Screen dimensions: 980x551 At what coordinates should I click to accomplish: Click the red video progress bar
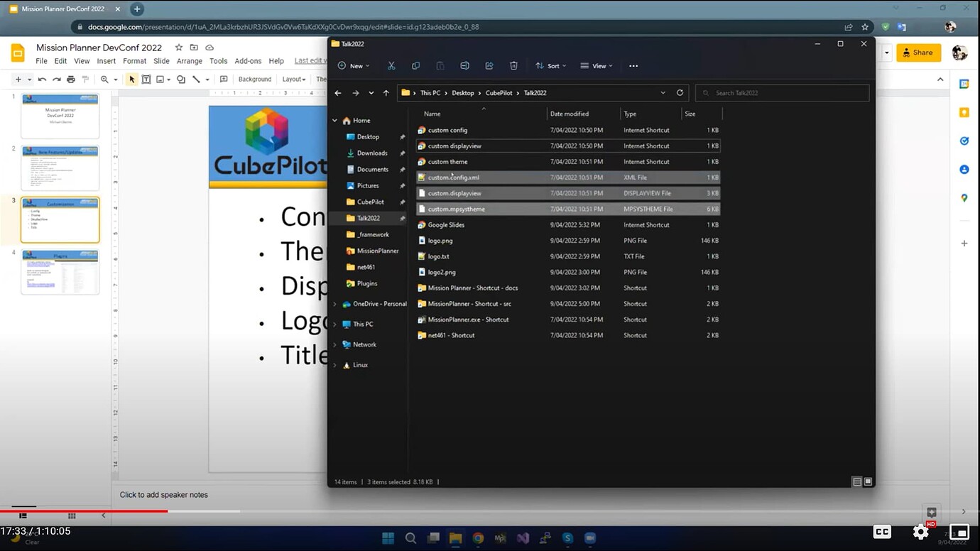[85, 511]
